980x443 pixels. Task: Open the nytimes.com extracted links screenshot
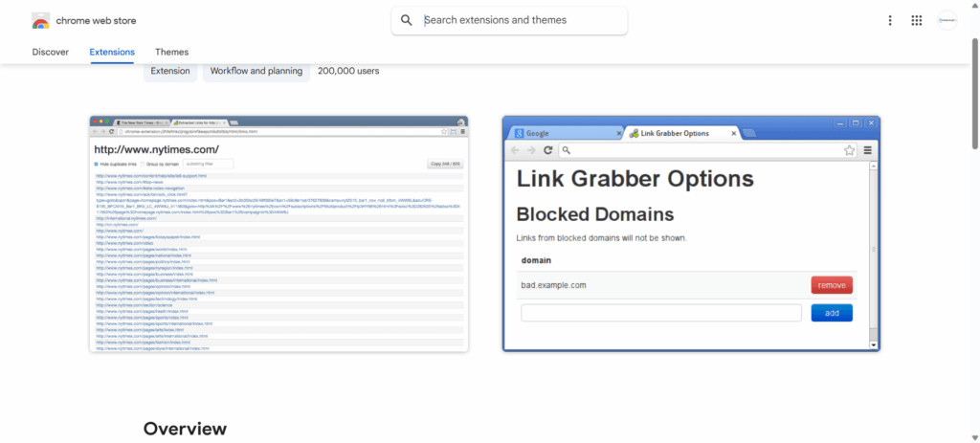click(x=278, y=233)
